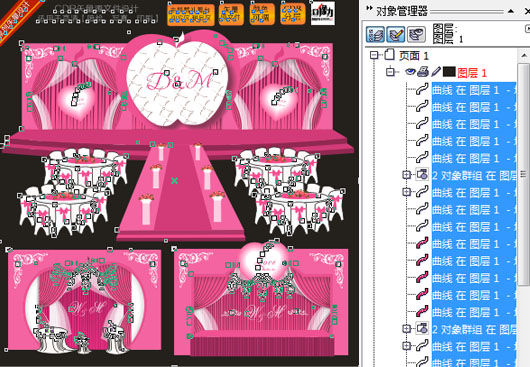
Task: Click the widest orange badge in canvas header
Action: 191,15
